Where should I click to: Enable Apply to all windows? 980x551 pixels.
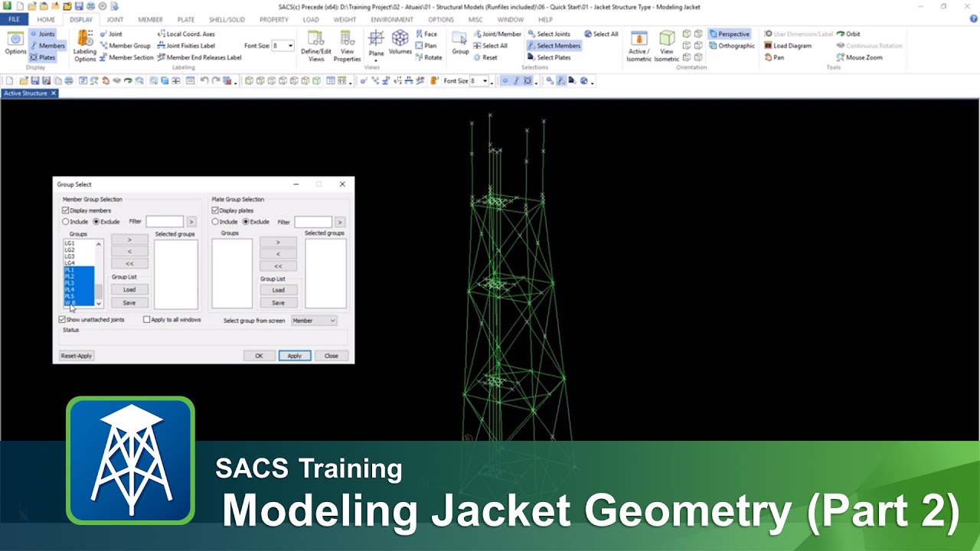click(x=146, y=320)
